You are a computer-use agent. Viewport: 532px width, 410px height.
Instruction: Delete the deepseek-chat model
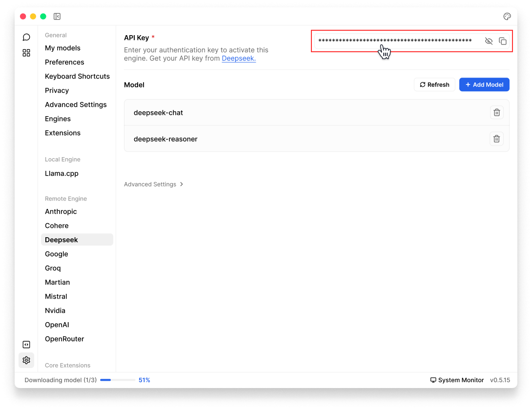tap(497, 112)
